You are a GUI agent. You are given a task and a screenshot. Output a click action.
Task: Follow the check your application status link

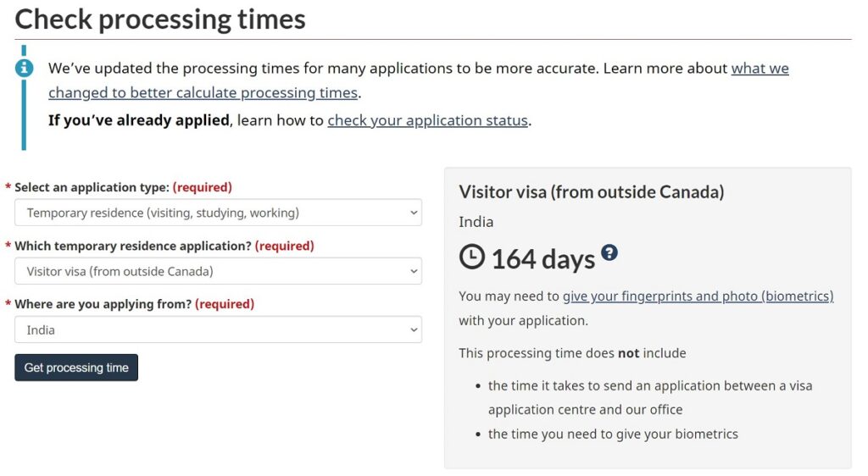[x=427, y=120]
